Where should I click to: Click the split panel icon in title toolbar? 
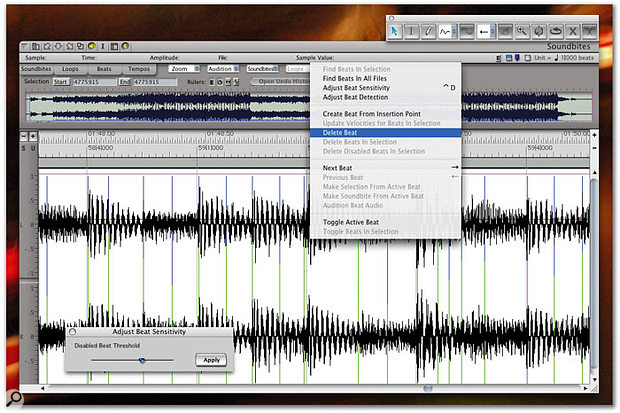tap(114, 46)
